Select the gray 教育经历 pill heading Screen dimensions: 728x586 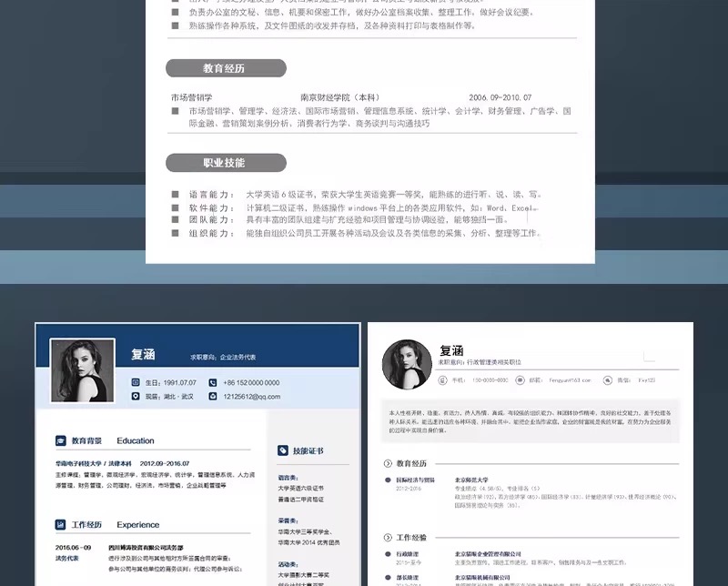tap(226, 68)
